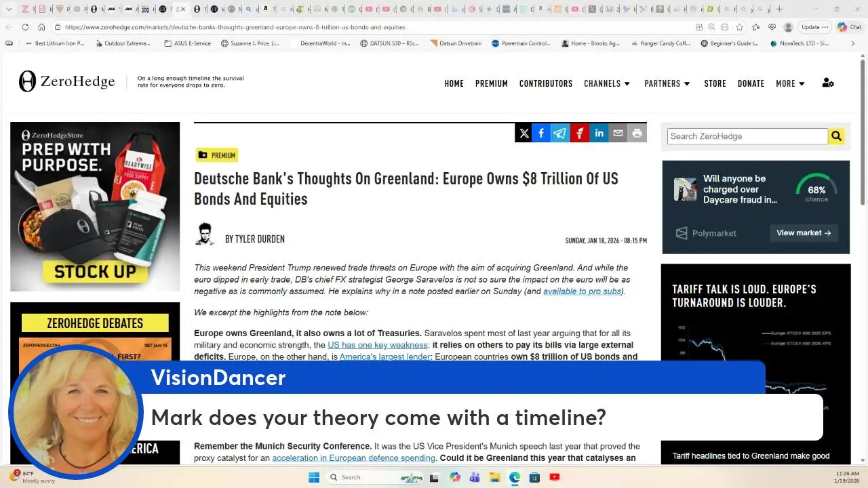Open the Chat button in browser toolbar
This screenshot has width=868, height=488.
850,27
